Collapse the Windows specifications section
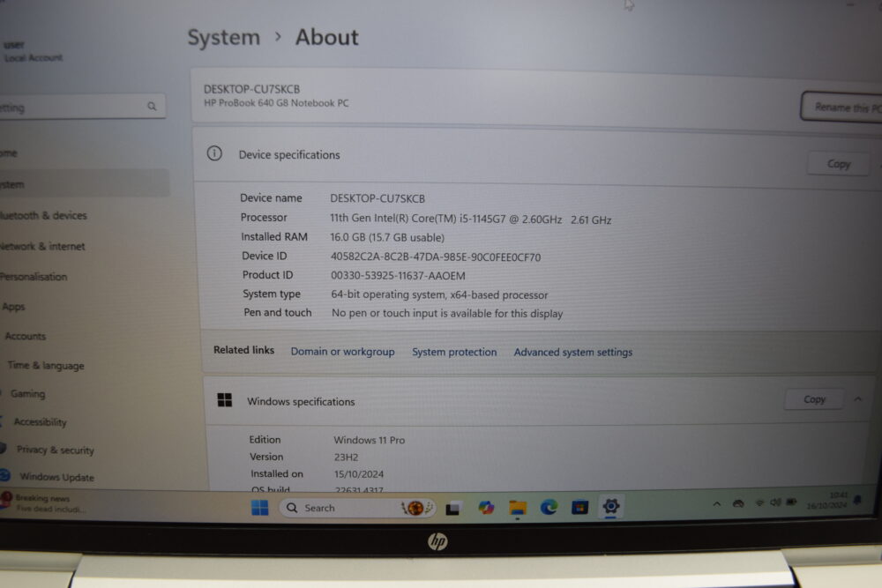This screenshot has width=882, height=588. coord(858,399)
